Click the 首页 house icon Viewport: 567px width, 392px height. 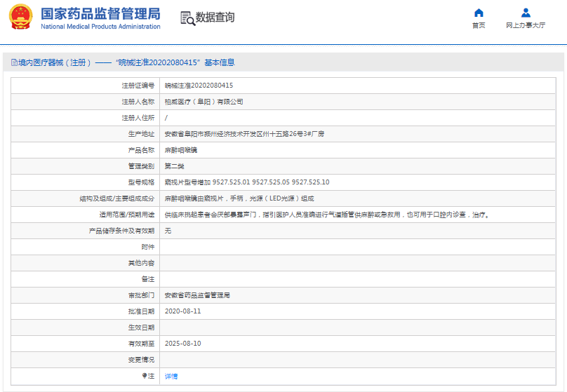pos(479,13)
